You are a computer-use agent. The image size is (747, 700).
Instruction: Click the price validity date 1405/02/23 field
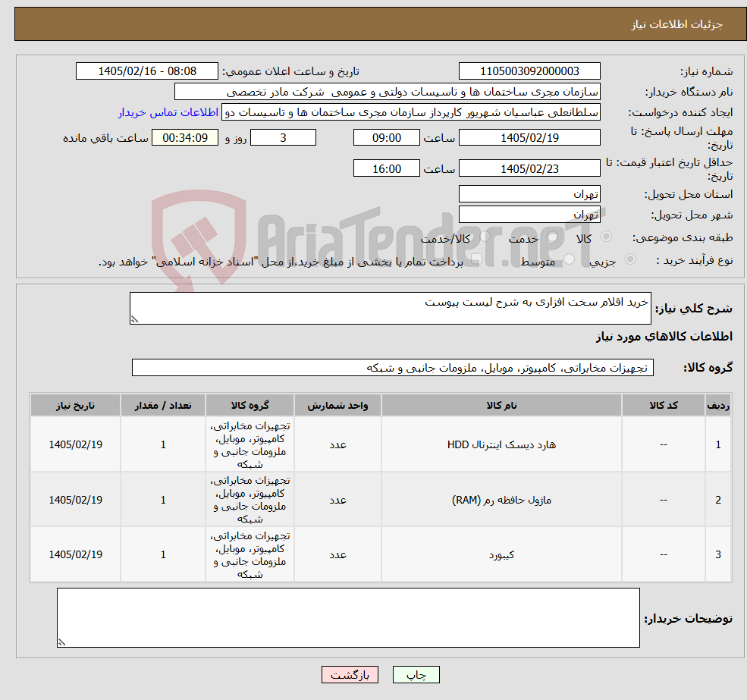529,168
